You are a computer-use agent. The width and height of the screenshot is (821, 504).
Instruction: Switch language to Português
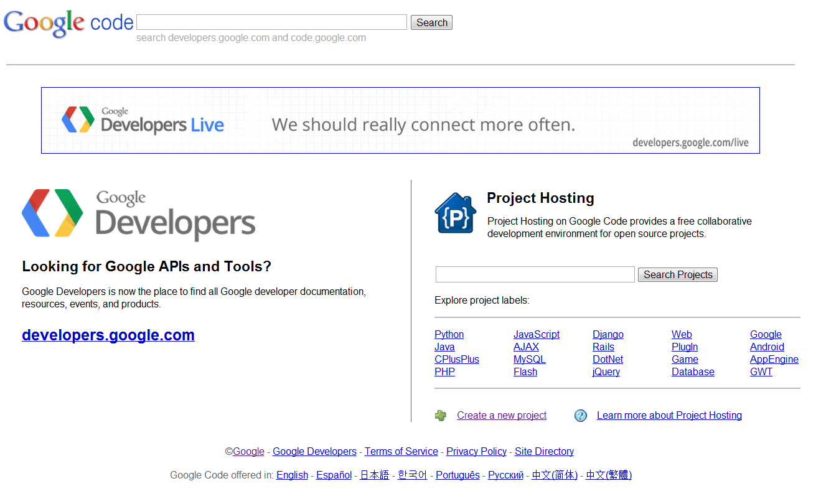(x=457, y=475)
